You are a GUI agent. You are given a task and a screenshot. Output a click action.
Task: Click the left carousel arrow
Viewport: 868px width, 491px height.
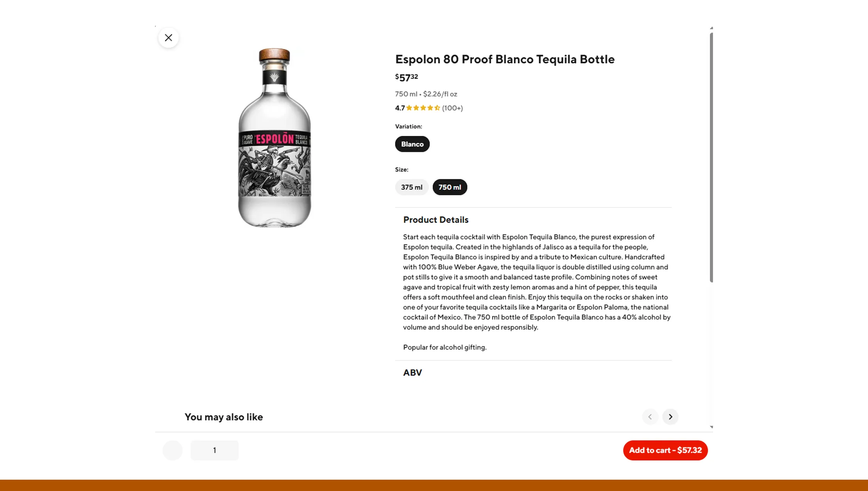[x=650, y=417]
